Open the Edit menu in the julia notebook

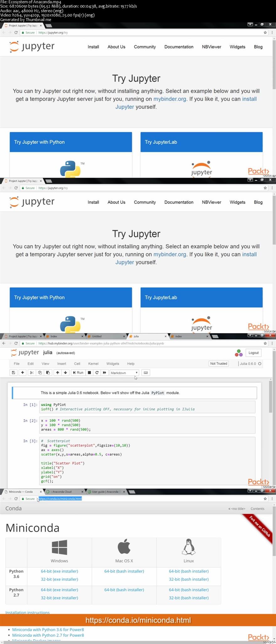point(30,364)
